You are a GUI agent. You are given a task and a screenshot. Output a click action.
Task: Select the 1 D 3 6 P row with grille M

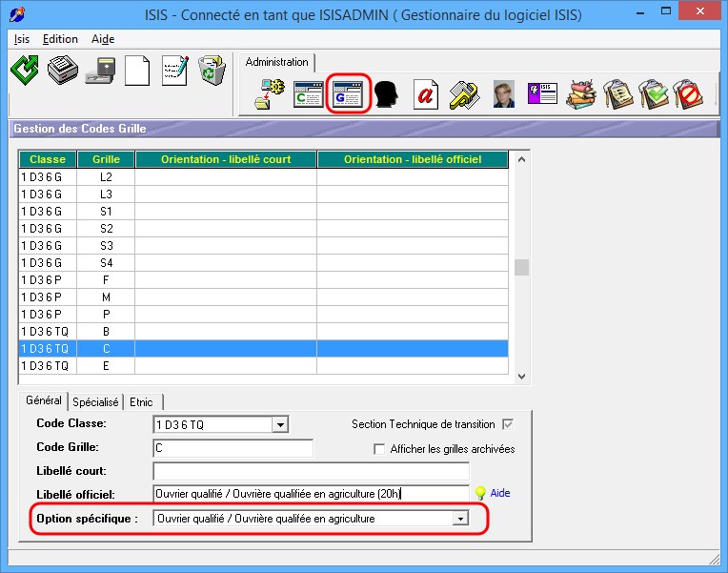(x=106, y=297)
